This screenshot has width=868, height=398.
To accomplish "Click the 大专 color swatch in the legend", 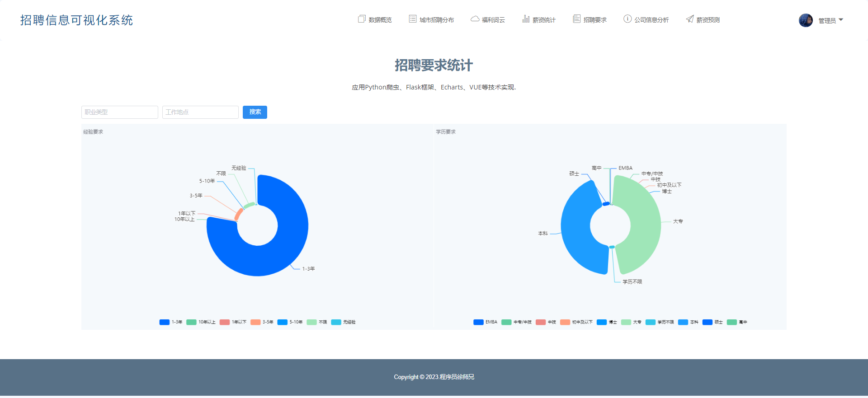I will tap(626, 322).
